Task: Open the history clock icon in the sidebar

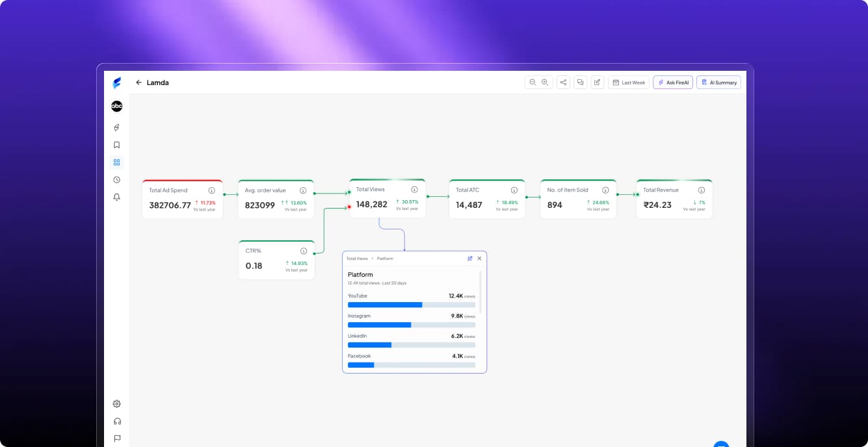Action: click(x=116, y=179)
